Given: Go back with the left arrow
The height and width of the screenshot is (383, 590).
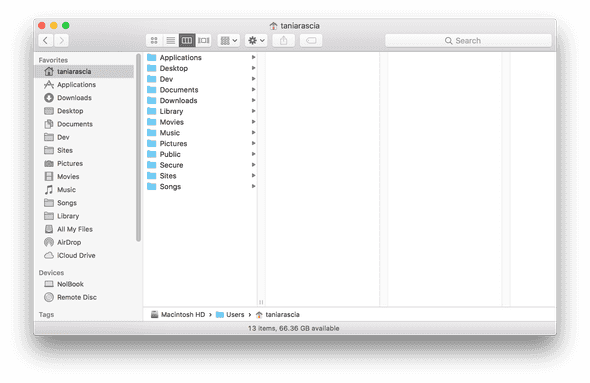Looking at the screenshot, I should (x=46, y=40).
